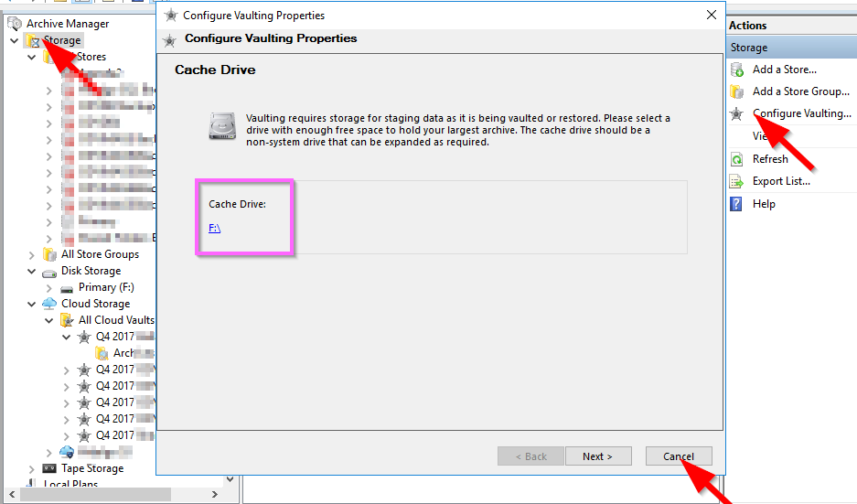Image resolution: width=857 pixels, height=504 pixels.
Task: Click the Add a Store Group icon
Action: pyautogui.click(x=737, y=91)
